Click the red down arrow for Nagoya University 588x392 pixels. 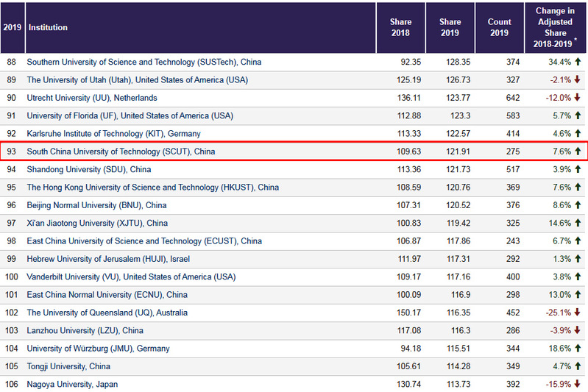(578, 384)
